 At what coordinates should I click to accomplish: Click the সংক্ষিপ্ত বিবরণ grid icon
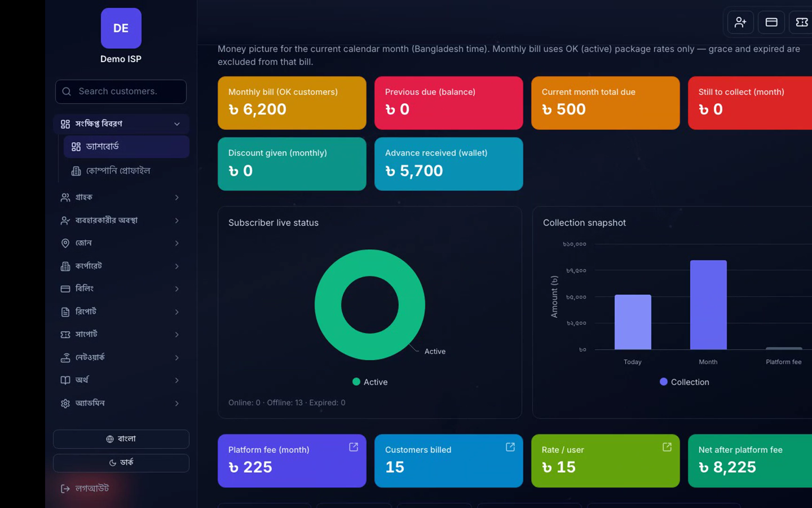click(65, 124)
